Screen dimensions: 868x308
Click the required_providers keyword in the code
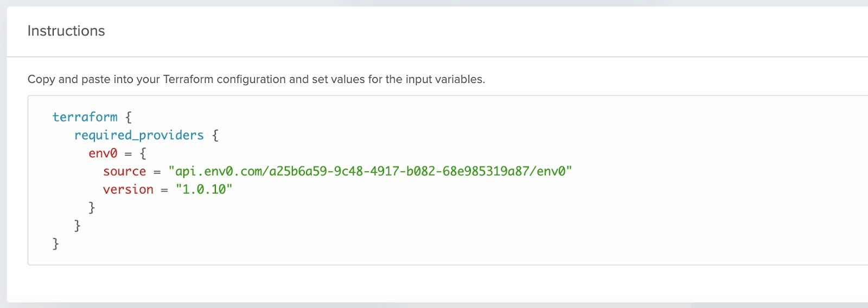(139, 135)
